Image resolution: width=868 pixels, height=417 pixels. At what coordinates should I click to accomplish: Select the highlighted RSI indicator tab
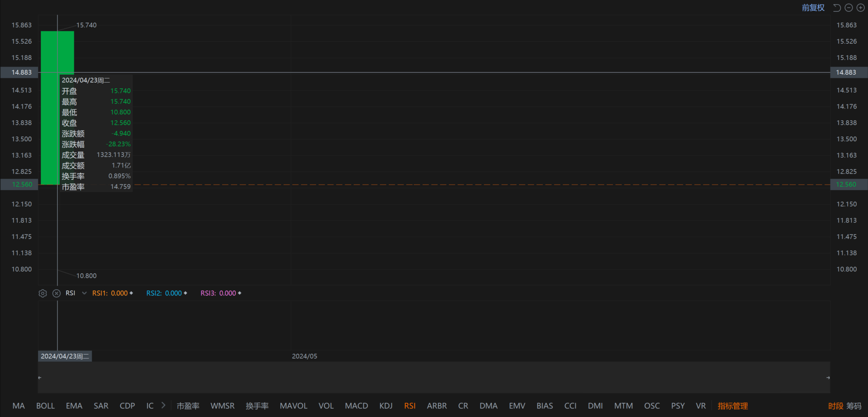[410, 406]
